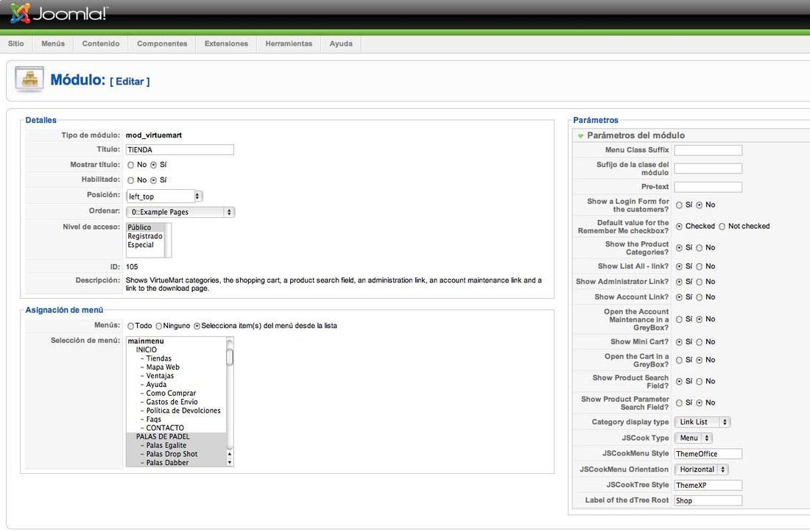Click the Label of the dTree Root field
The width and height of the screenshot is (810, 532).
[x=708, y=501]
